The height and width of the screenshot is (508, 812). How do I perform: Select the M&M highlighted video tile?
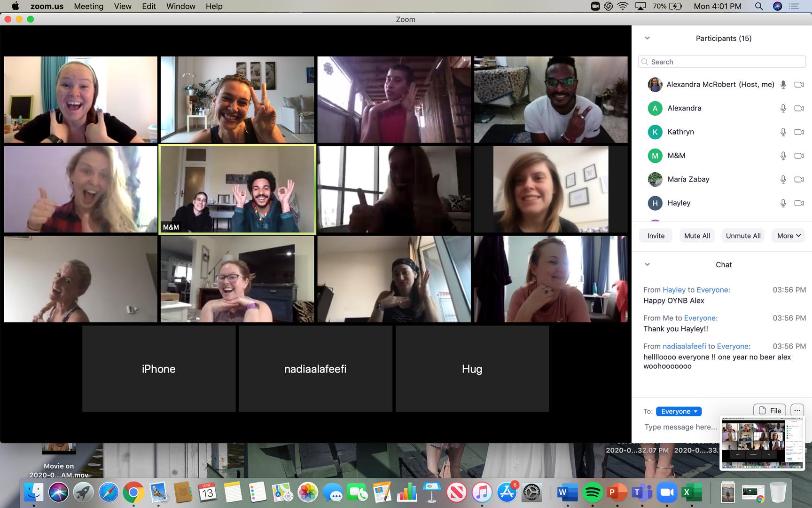(x=237, y=189)
